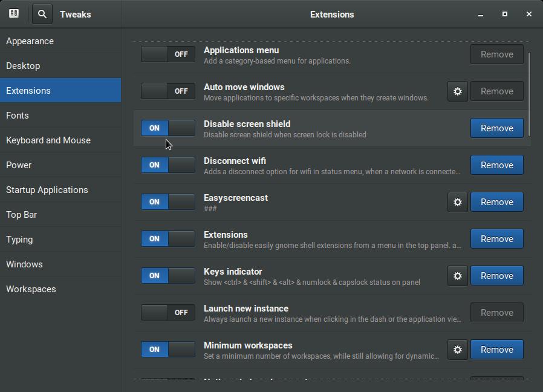Image resolution: width=543 pixels, height=392 pixels.
Task: Open Auto move windows settings gear
Action: coord(458,91)
